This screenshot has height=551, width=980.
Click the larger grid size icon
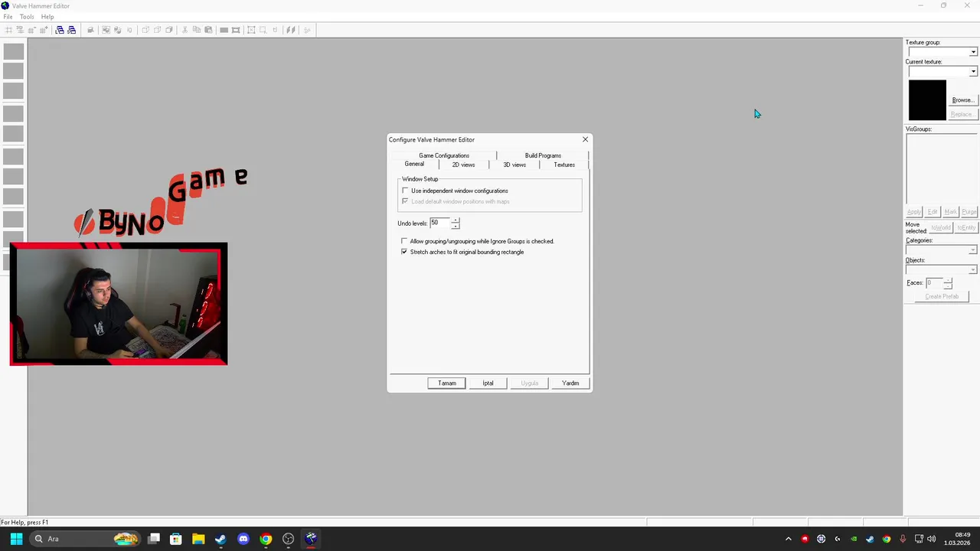[44, 30]
